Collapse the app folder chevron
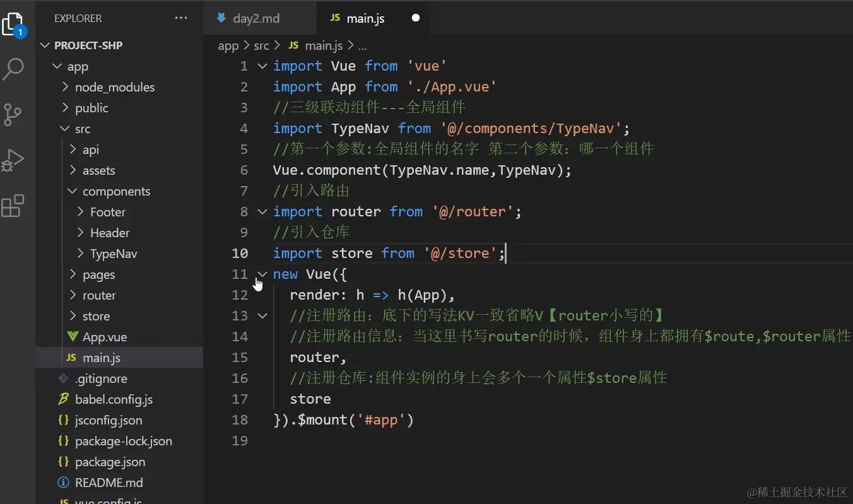Screen dimensions: 853x504 click(57, 66)
